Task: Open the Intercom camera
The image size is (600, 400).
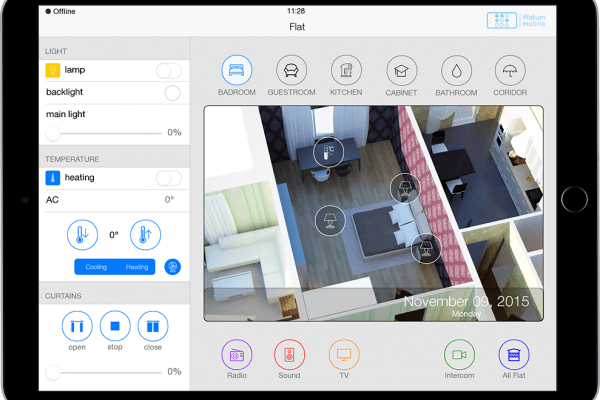Action: (x=459, y=354)
